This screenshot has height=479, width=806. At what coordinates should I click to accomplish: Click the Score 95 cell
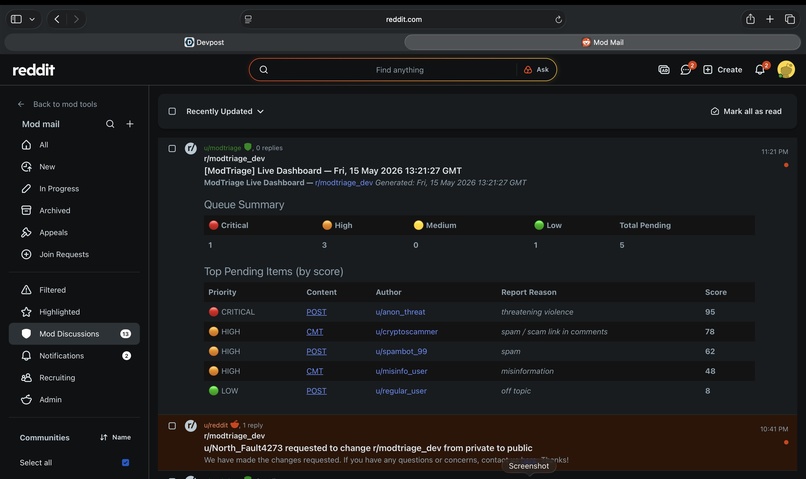coord(710,312)
